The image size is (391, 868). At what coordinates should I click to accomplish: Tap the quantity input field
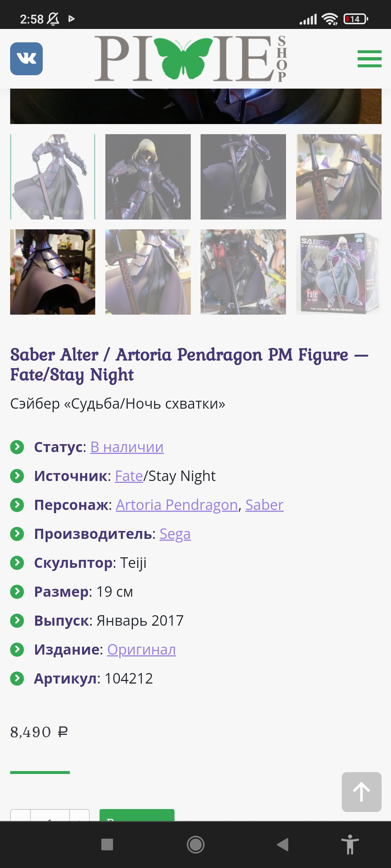tap(50, 815)
